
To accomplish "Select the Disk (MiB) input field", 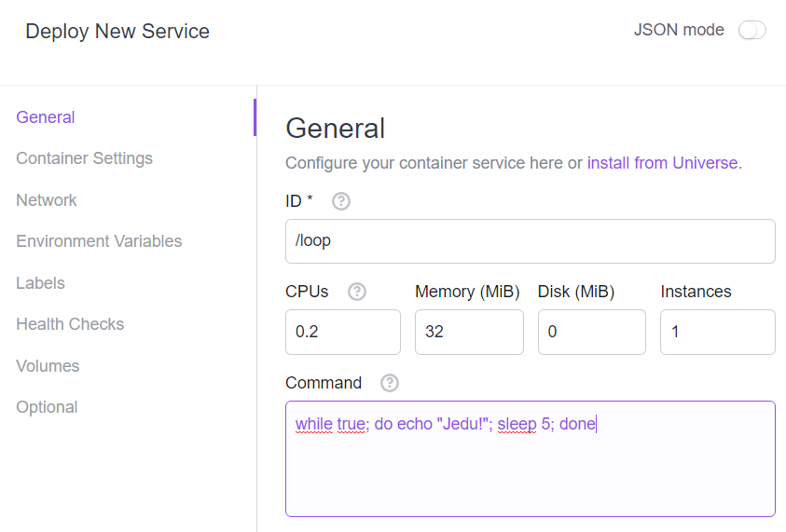I will tap(592, 332).
